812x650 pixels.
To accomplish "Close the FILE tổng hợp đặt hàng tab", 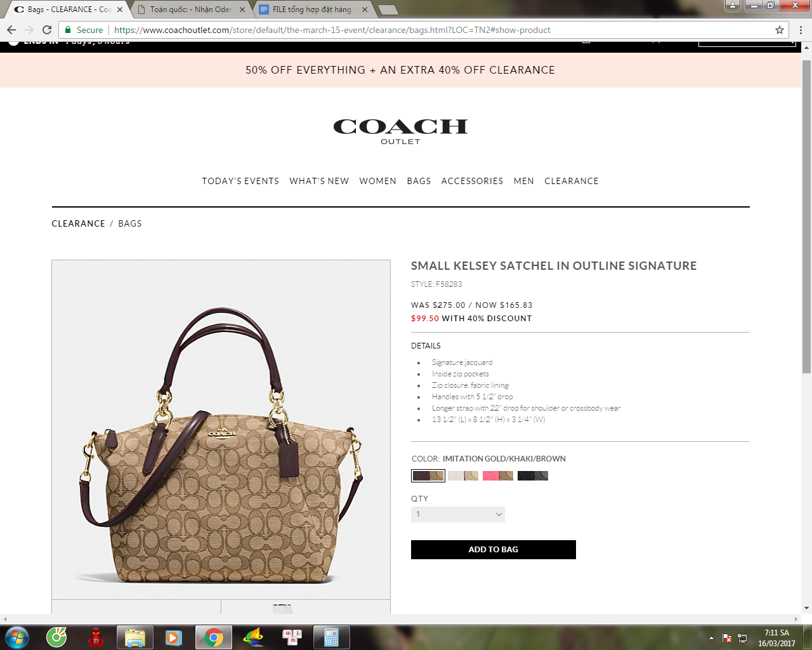I will pos(365,10).
